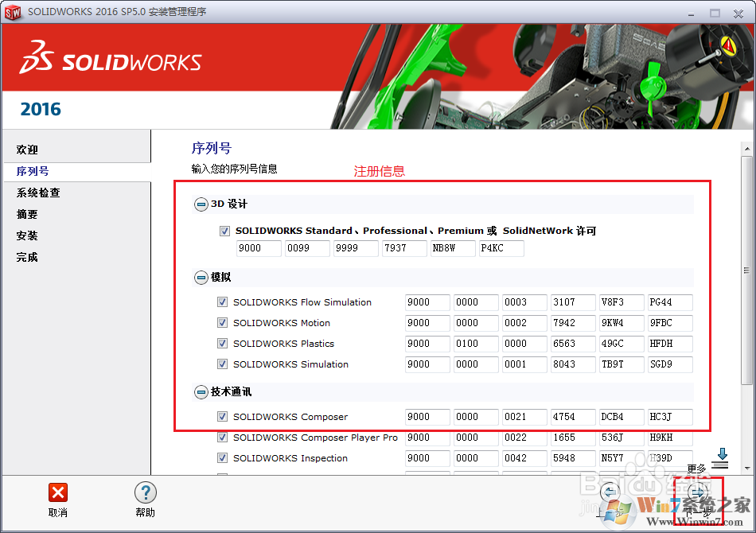Image resolution: width=756 pixels, height=533 pixels.
Task: Disable the SOLIDWORKS Motion checkbox
Action: pyautogui.click(x=224, y=323)
